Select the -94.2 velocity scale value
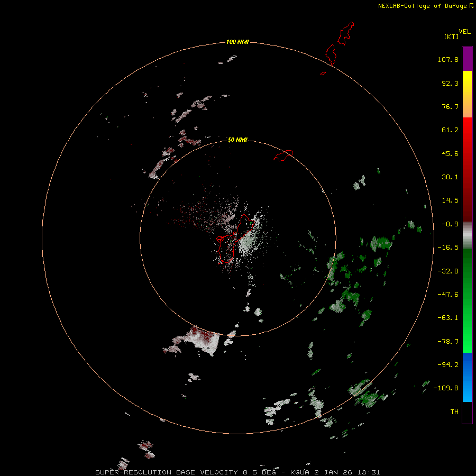Screen dimensions: 476x476 (448, 365)
